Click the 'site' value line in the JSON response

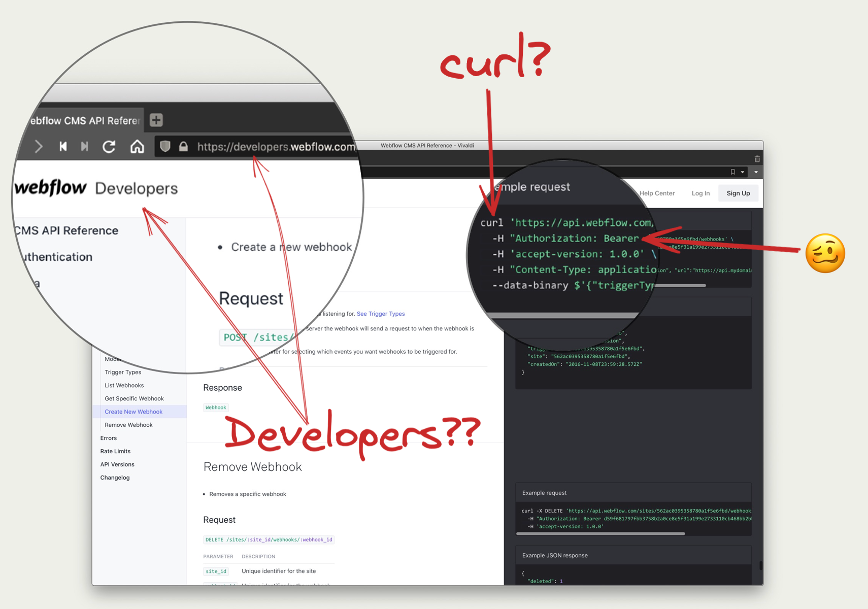pos(579,357)
